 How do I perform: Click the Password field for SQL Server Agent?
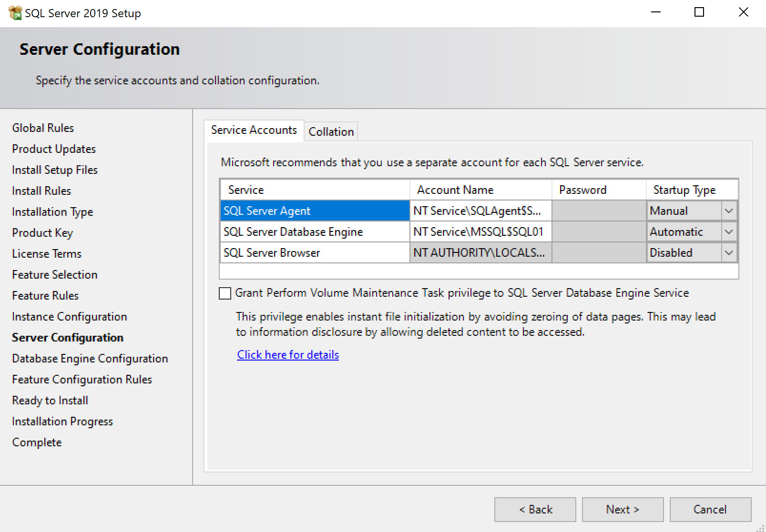point(598,211)
